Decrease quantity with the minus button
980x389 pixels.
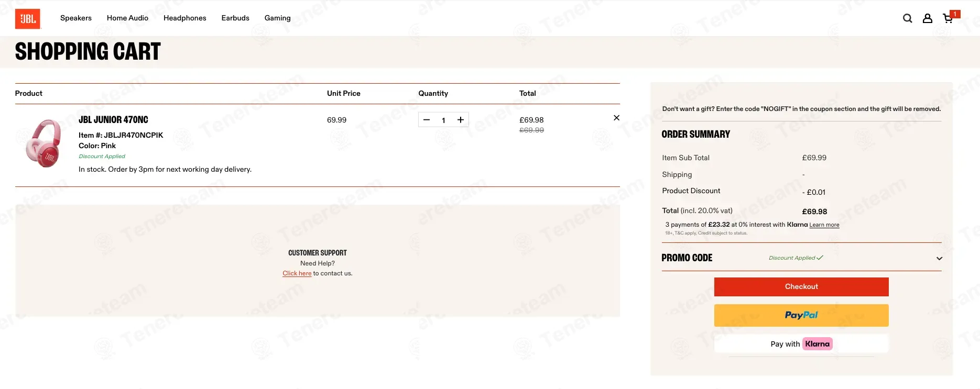427,120
